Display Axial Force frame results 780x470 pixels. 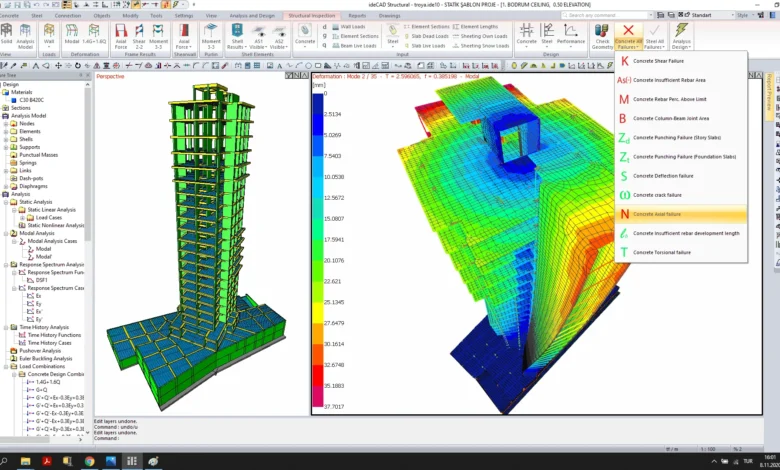point(121,36)
